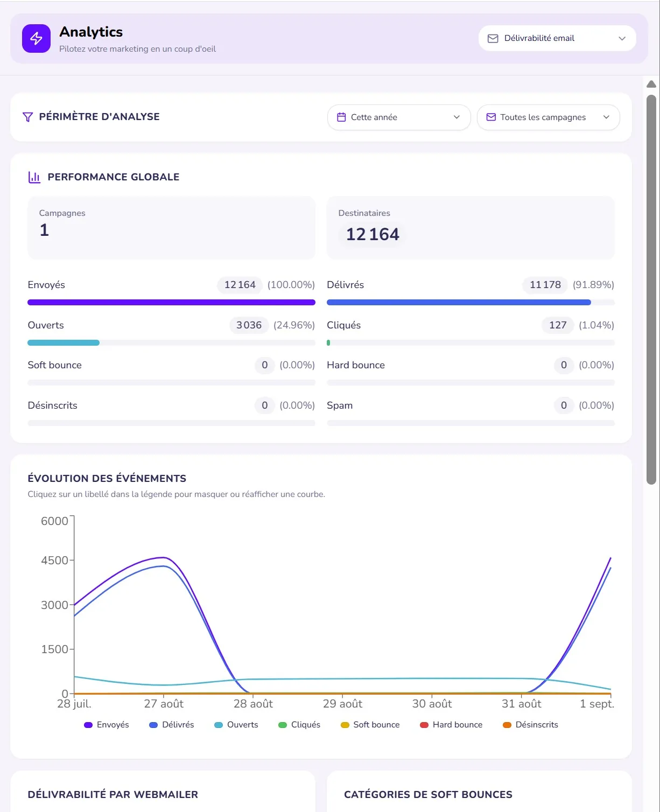Toggle the Envoyés curve in chart legend
660x812 pixels.
click(107, 725)
